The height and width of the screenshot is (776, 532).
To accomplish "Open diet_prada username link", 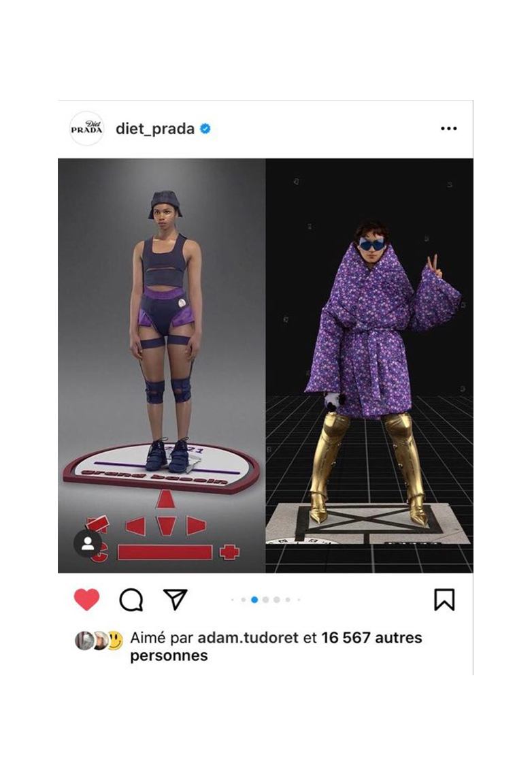I will tap(154, 129).
